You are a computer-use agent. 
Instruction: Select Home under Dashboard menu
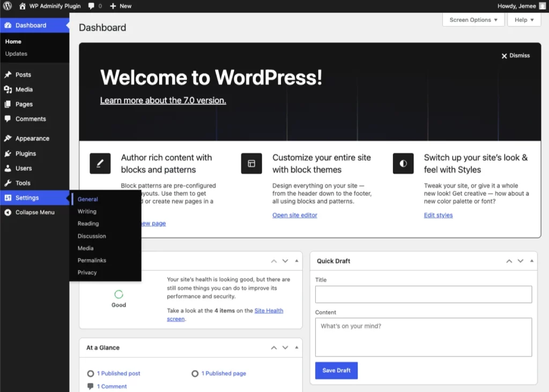pos(13,41)
